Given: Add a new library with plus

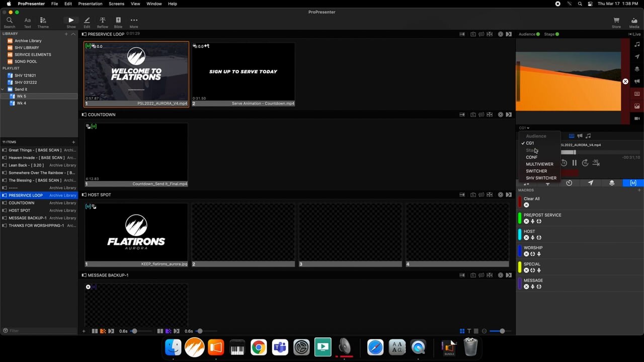Looking at the screenshot, I should click(x=66, y=34).
